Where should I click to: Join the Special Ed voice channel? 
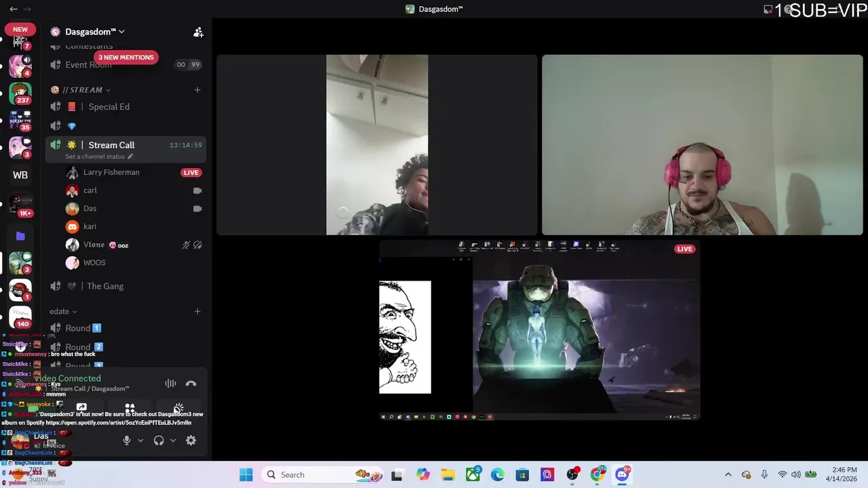tap(125, 106)
